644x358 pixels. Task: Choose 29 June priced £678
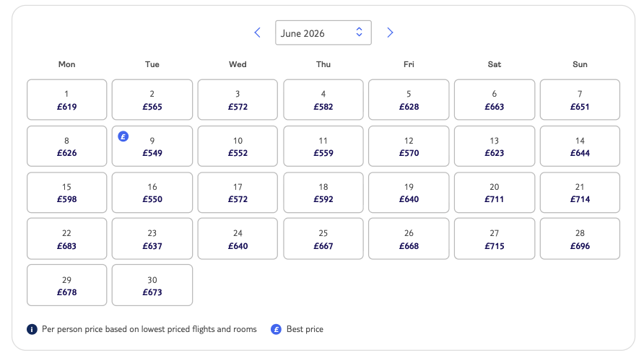(67, 285)
